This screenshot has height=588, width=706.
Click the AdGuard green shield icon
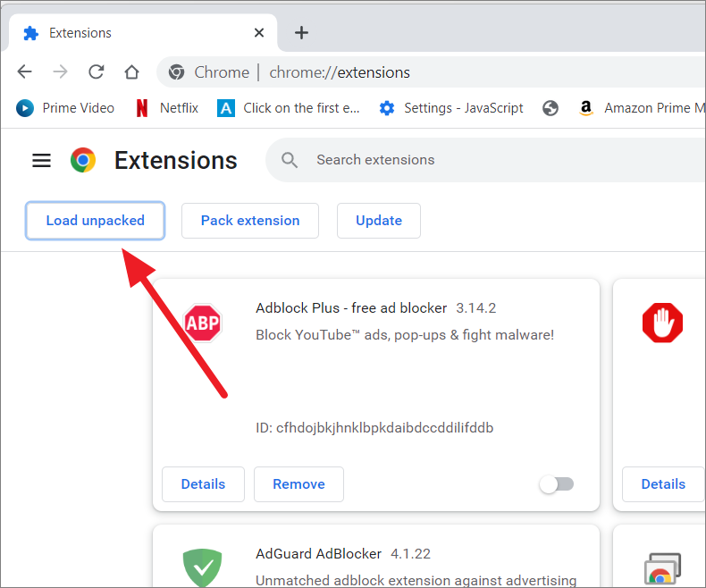[203, 567]
